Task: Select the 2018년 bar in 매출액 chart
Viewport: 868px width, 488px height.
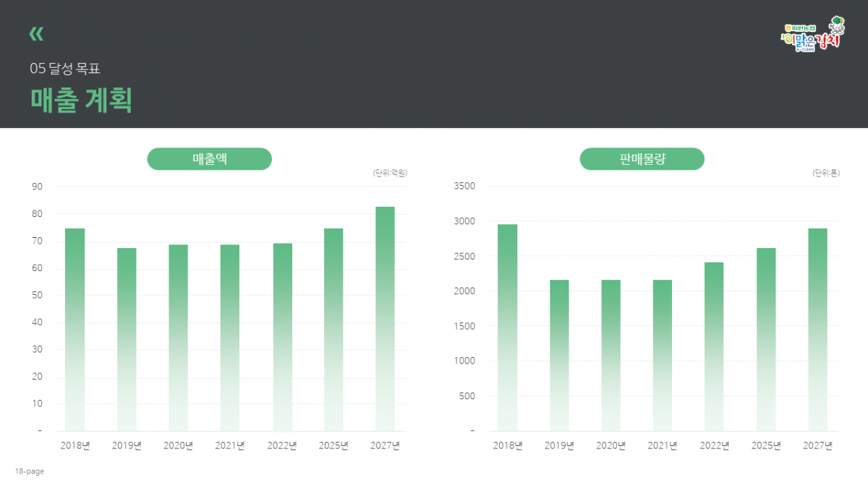Action: point(75,329)
